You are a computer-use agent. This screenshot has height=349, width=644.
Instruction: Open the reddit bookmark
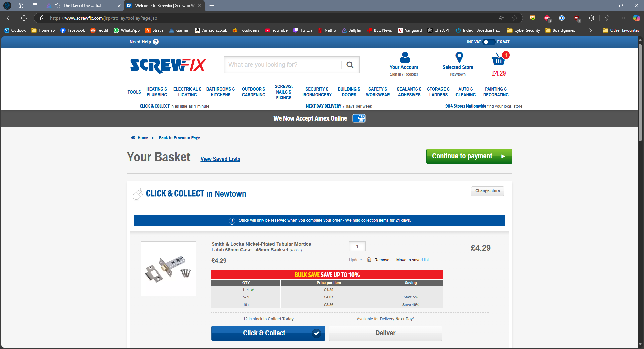coord(99,30)
